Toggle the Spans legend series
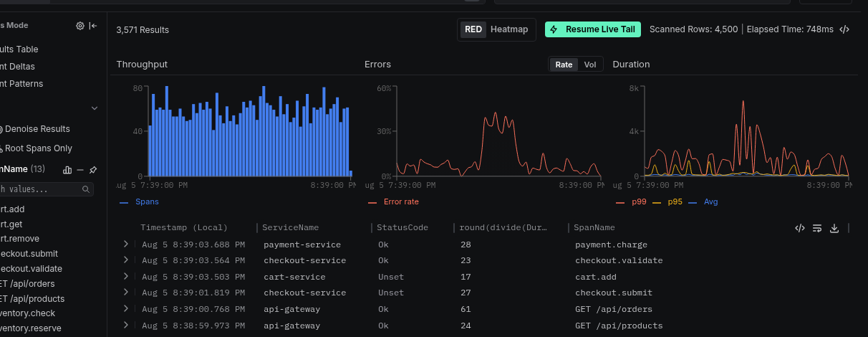This screenshot has height=337, width=868. click(140, 202)
